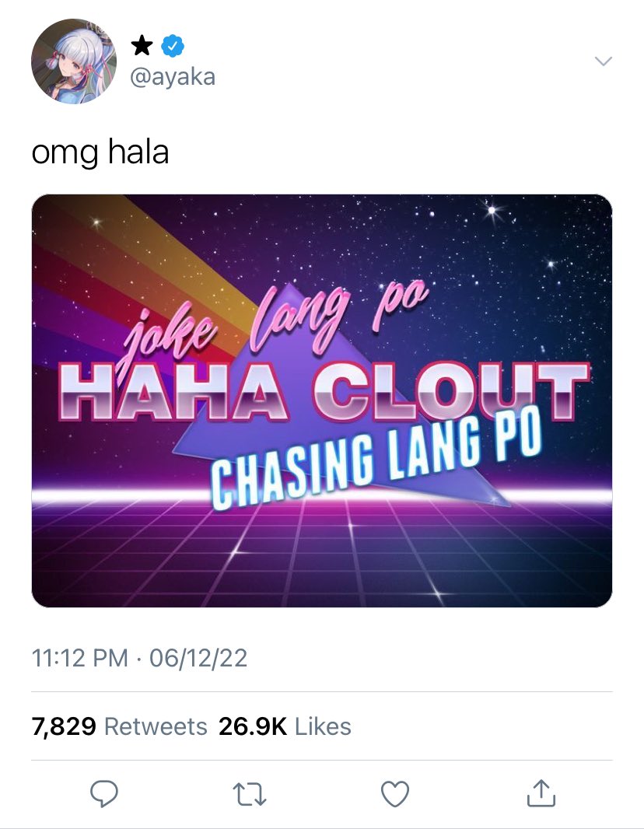Select the 'omg hala' tweet text
The height and width of the screenshot is (829, 644).
(100, 153)
